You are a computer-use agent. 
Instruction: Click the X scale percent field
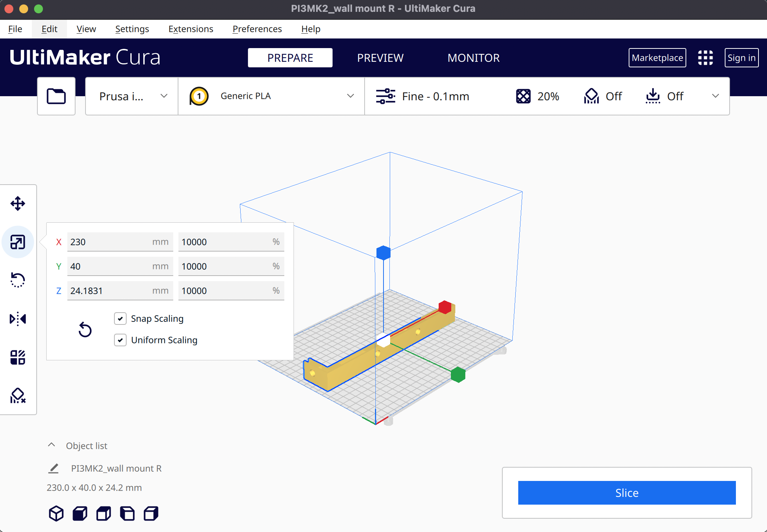coord(231,242)
